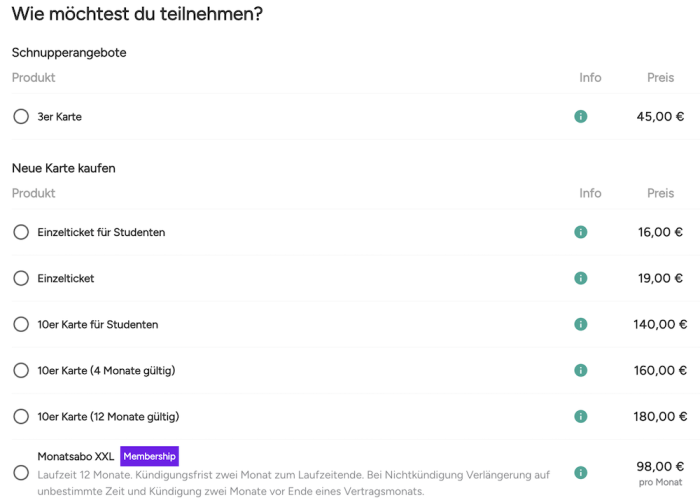Screen dimensions: 700x500
Task: Show info for Monatsabo XXL
Action: [x=581, y=472]
